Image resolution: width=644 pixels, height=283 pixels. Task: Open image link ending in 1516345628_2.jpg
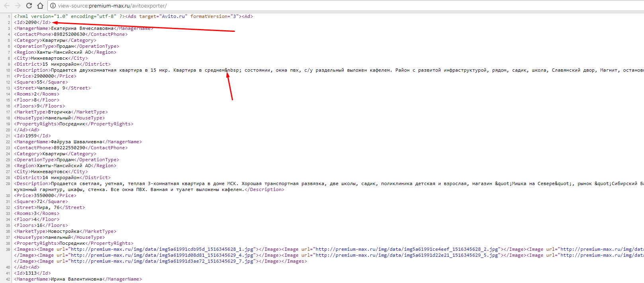coord(407,249)
